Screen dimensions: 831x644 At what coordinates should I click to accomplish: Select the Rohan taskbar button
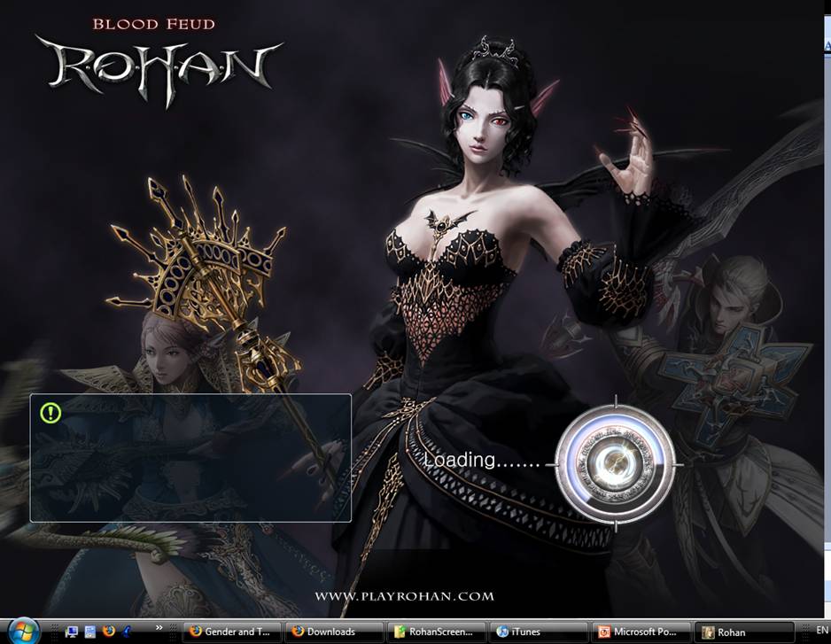[743, 632]
